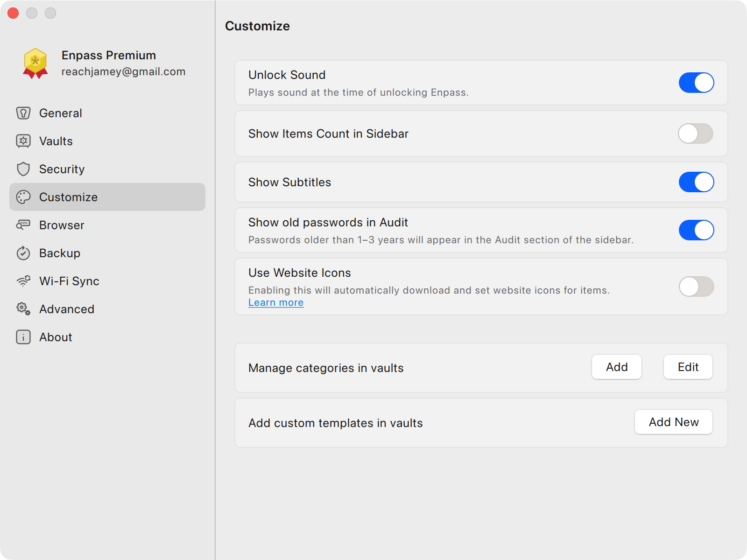Click the Backup clock-check icon
Screen dimensions: 747x560
pos(23,253)
